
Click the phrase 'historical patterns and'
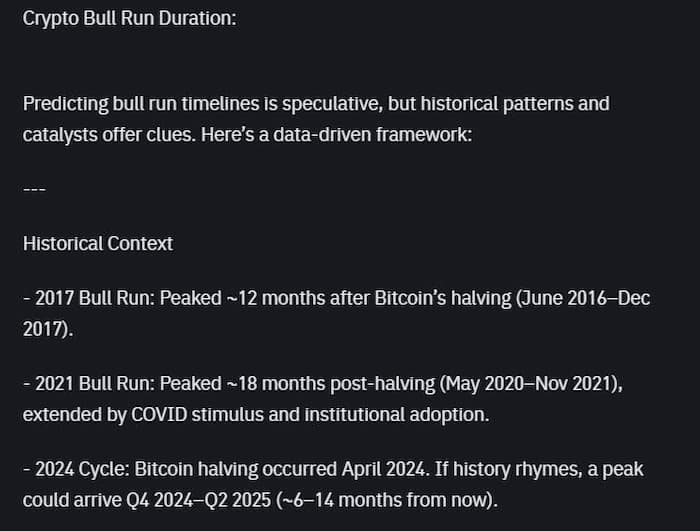515,104
